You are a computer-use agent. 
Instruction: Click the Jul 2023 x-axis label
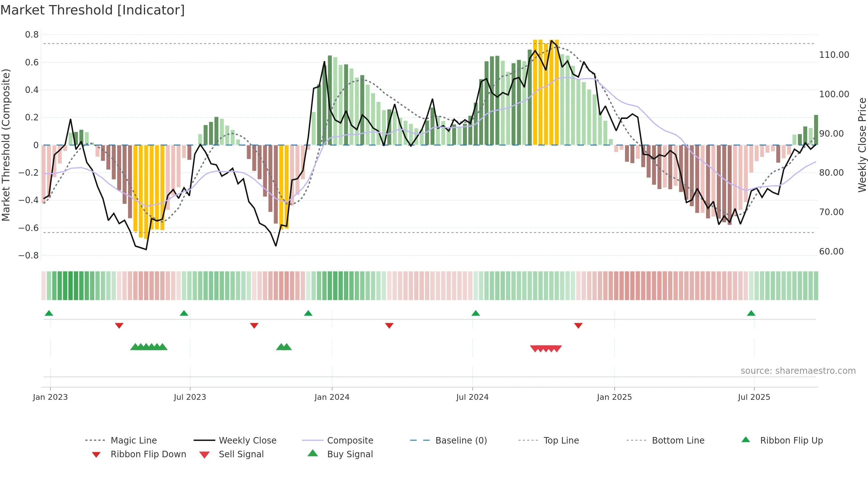coord(190,397)
